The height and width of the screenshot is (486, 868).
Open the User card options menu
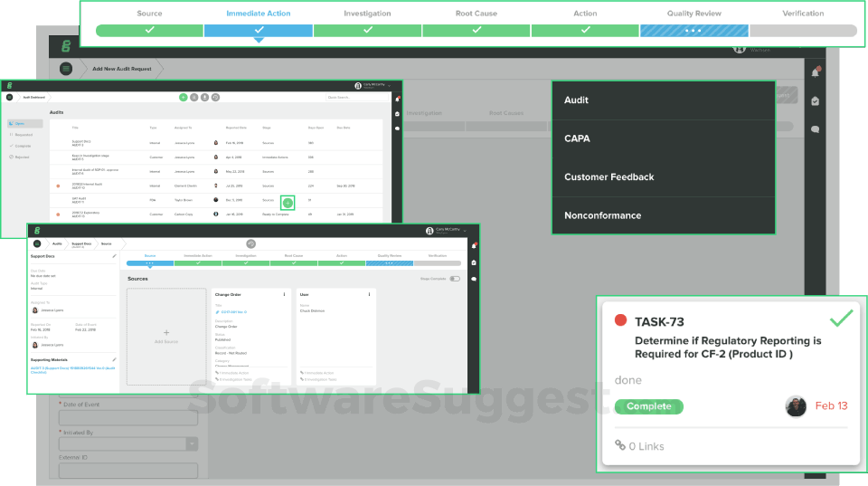[x=369, y=295]
